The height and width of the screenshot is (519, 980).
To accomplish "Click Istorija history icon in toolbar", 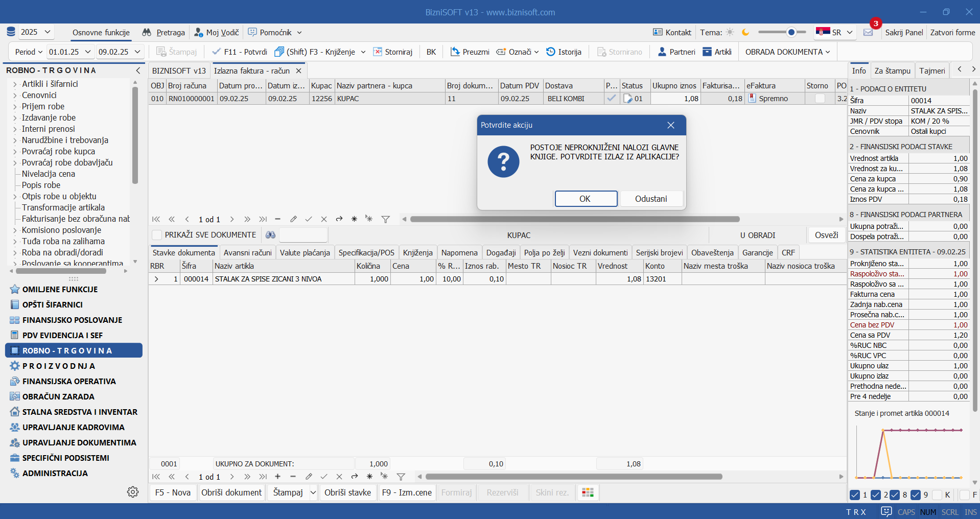I will pos(551,52).
